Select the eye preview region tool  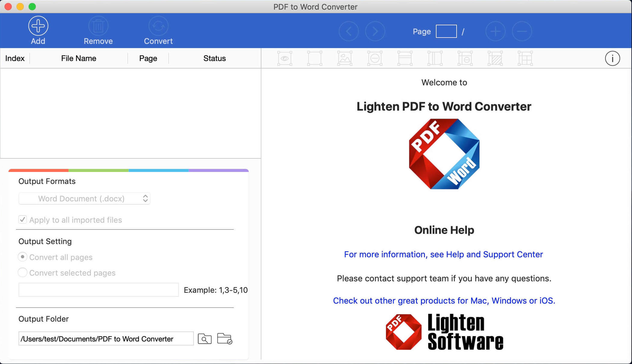(285, 58)
